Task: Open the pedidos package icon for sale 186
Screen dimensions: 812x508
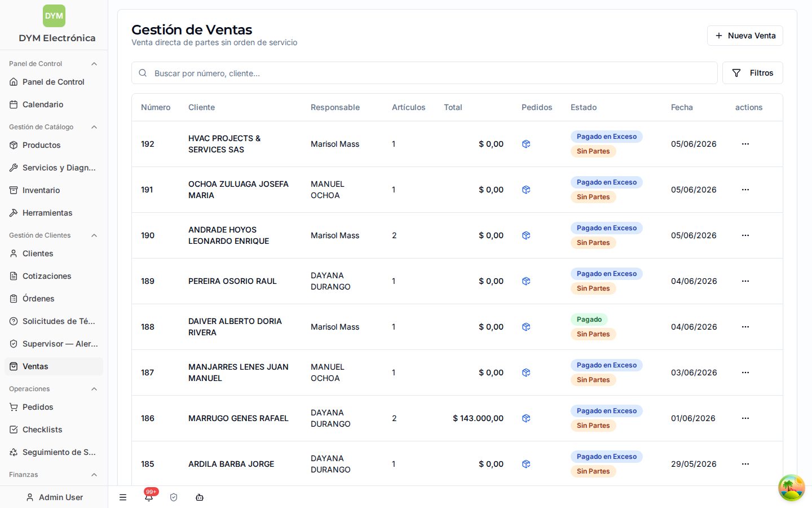Action: pos(526,418)
